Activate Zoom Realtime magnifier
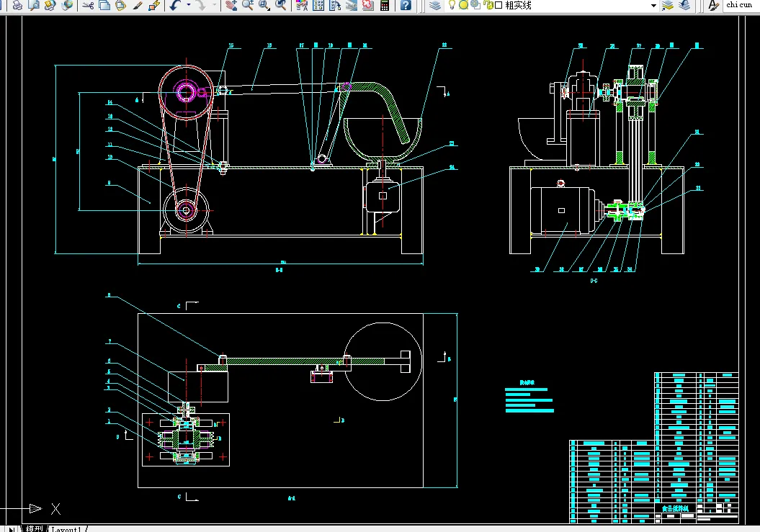This screenshot has height=532, width=760. pyautogui.click(x=248, y=5)
